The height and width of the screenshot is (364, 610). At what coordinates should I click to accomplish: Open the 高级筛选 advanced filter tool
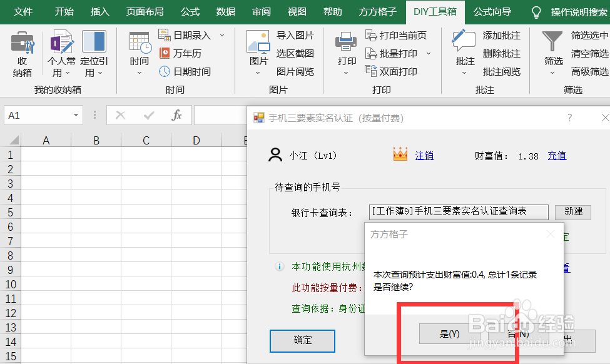pos(590,71)
